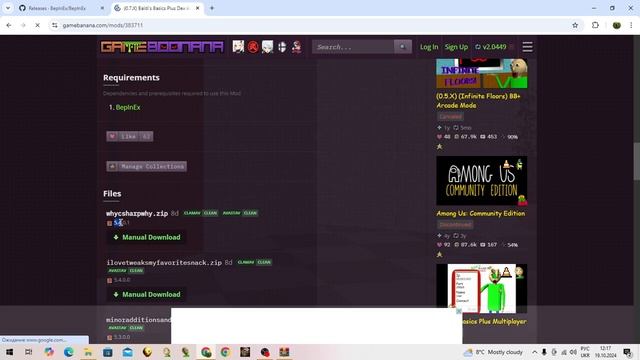
Task: Open the browser Extensions icon
Action: 596,25
